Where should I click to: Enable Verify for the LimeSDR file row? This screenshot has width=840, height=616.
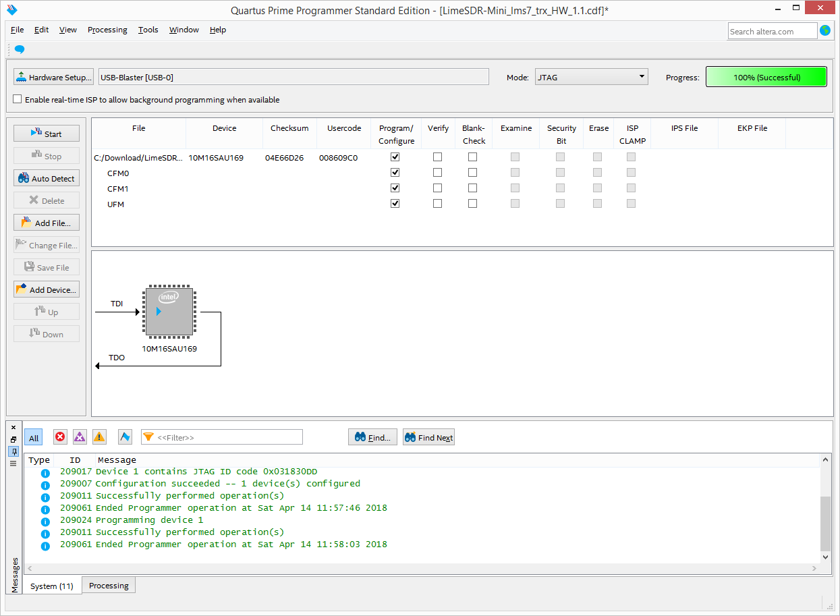(437, 157)
